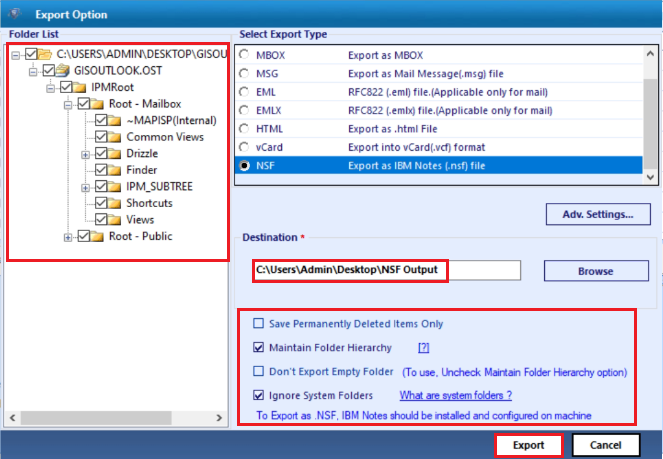Click the ~MAPISP(Internal) folder icon
This screenshot has width=663, height=459.
point(114,120)
